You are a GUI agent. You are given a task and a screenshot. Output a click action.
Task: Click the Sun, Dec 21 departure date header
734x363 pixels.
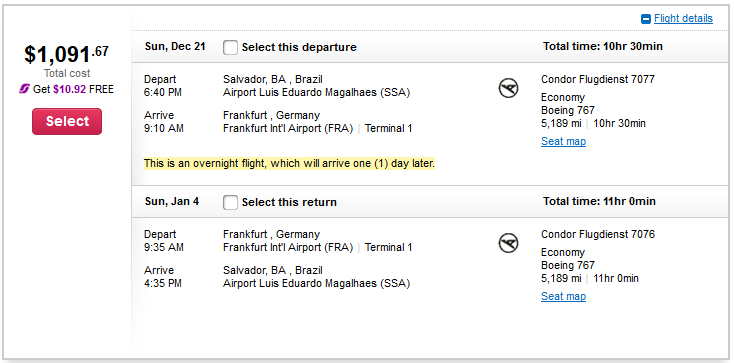point(175,46)
